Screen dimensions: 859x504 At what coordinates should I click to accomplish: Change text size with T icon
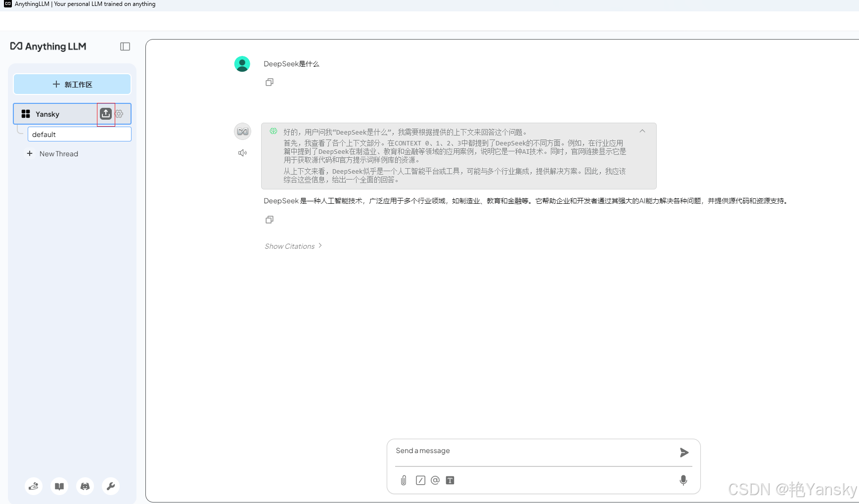450,480
